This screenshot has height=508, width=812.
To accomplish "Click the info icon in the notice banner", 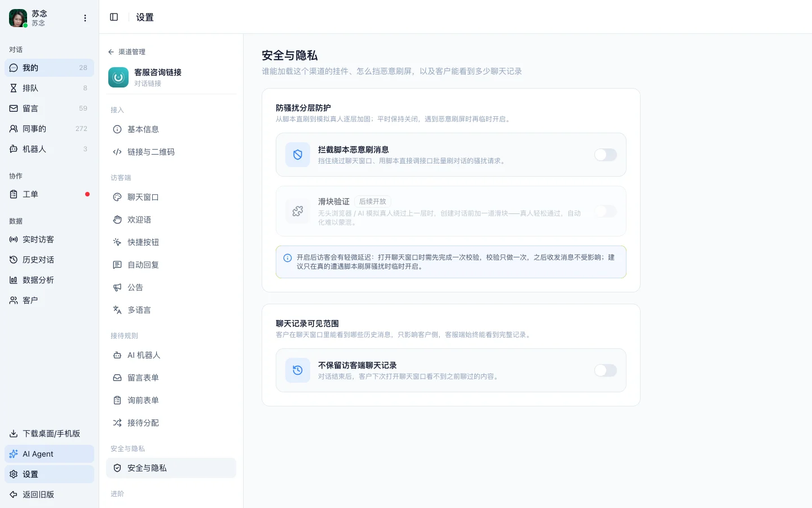I will click(x=288, y=258).
